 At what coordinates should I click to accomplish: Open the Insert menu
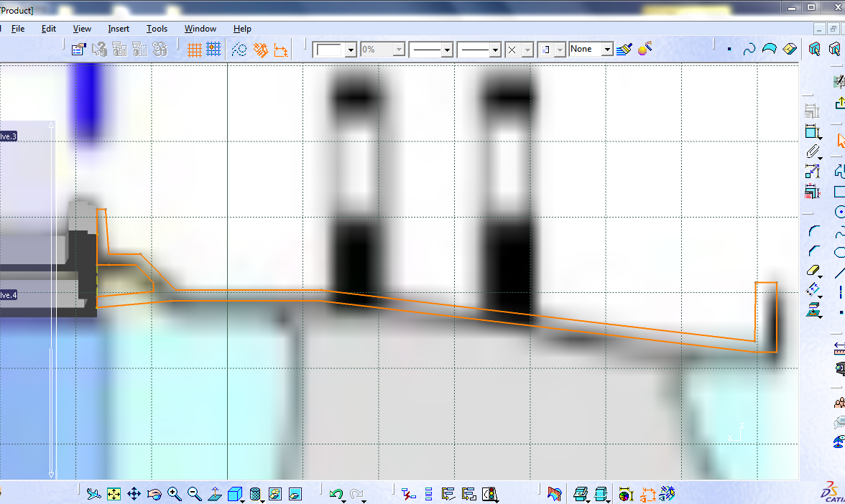coord(119,29)
